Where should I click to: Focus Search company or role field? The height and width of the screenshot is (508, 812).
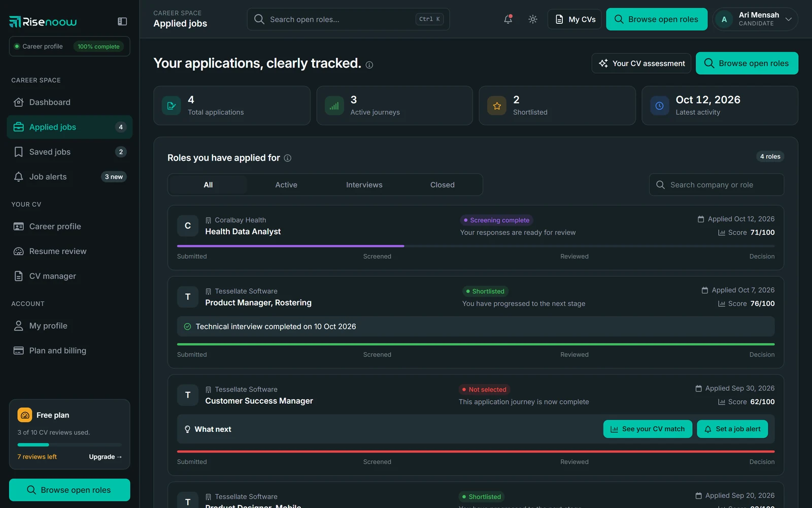(717, 185)
